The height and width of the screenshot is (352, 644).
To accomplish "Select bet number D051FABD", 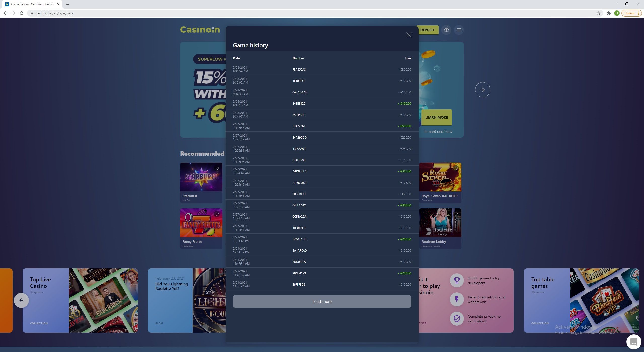I will pyautogui.click(x=299, y=239).
